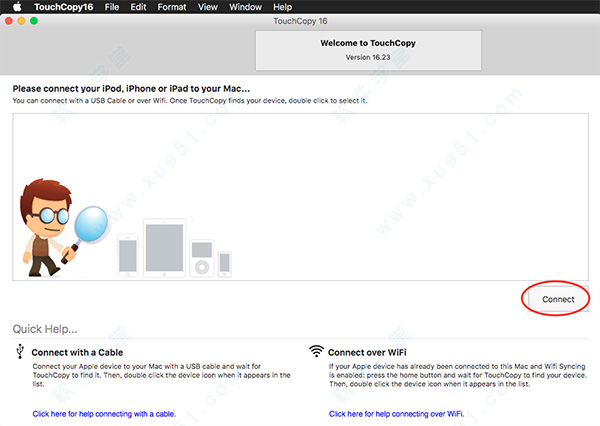Maximize the TouchCopy window with green button
Viewport: 600px width, 426px height.
(x=34, y=21)
